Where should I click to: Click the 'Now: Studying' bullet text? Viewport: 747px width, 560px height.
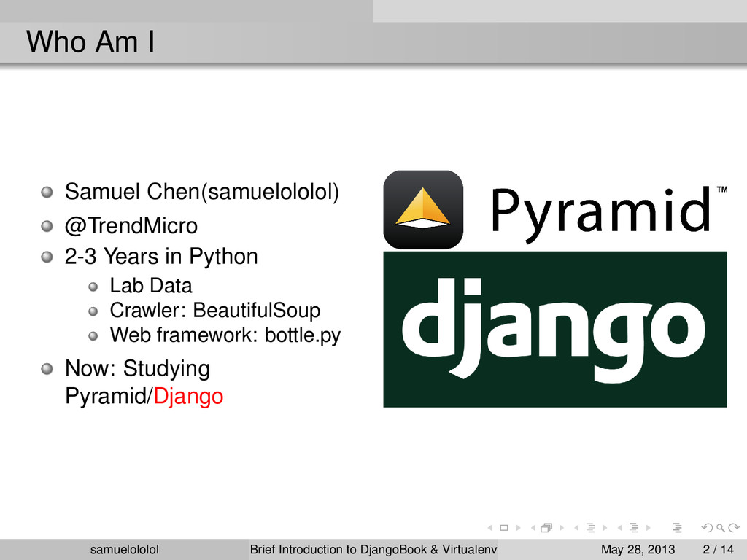tap(137, 369)
